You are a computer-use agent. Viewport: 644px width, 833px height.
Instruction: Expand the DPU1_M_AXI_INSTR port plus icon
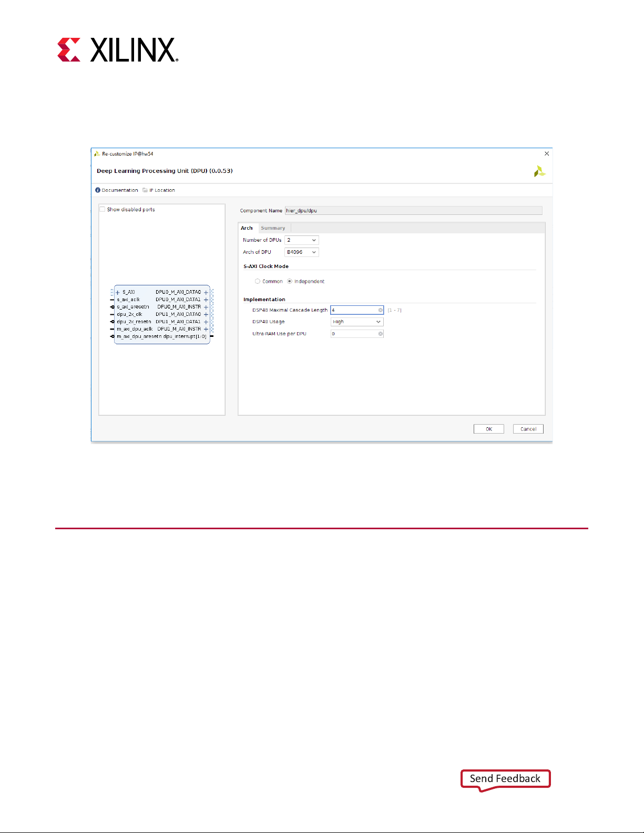click(206, 329)
